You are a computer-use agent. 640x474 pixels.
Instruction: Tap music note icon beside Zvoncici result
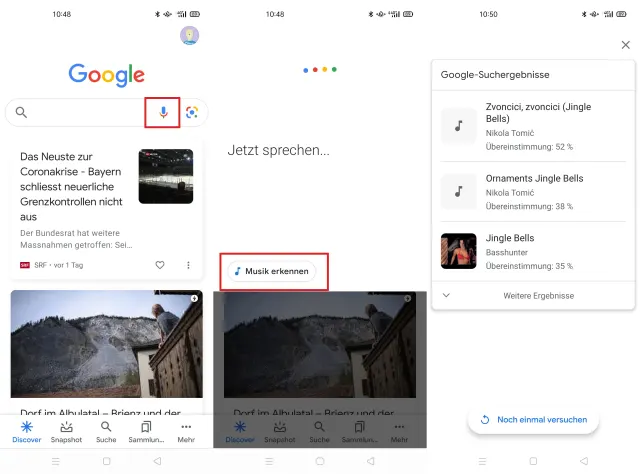pos(458,126)
